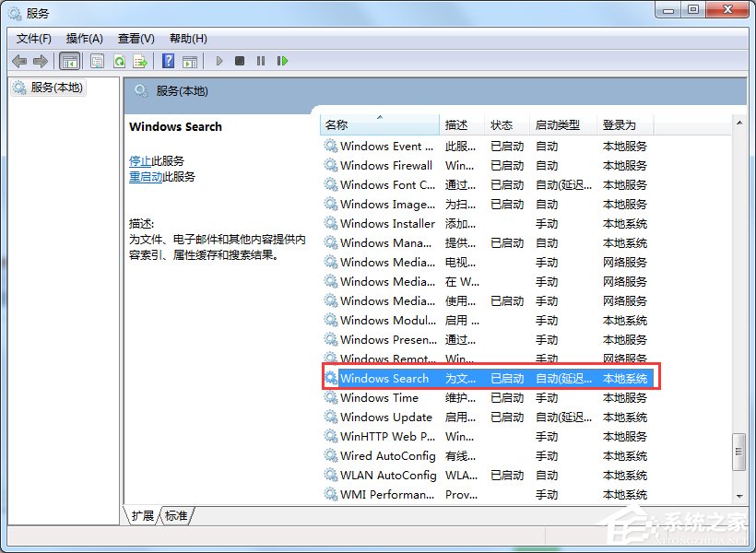Image resolution: width=756 pixels, height=553 pixels.
Task: Open Help using the question mark icon
Action: pyautogui.click(x=168, y=61)
